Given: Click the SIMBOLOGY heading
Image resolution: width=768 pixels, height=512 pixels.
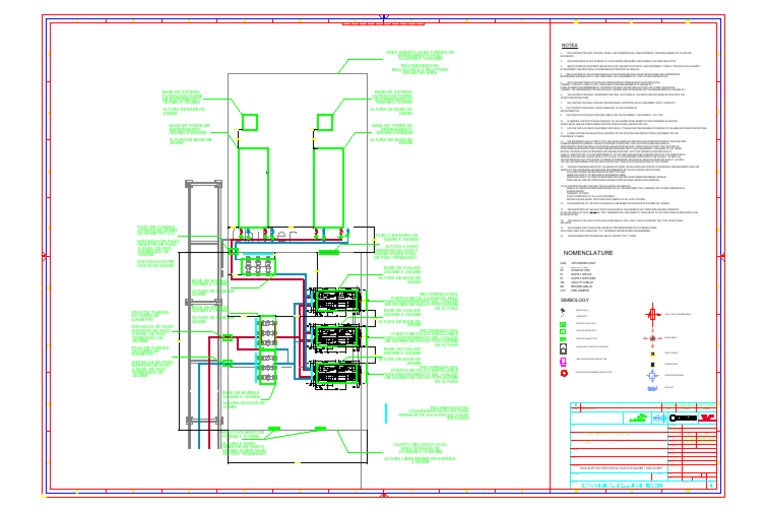Looking at the screenshot, I should coord(575,300).
